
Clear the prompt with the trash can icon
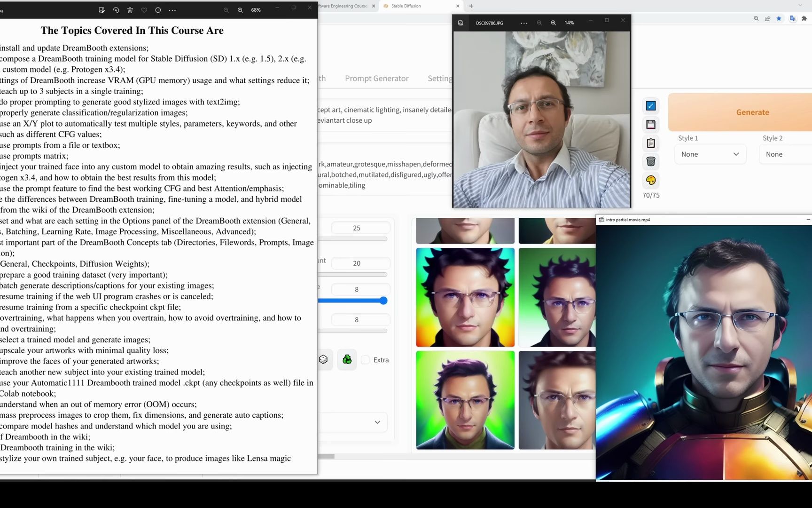click(651, 161)
